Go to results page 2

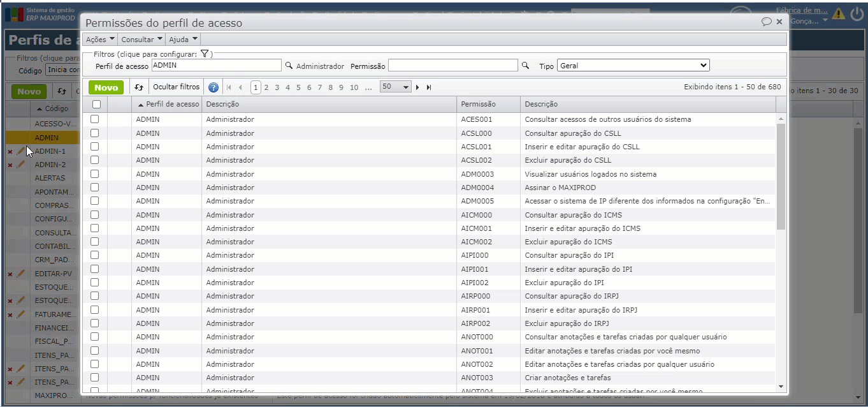coord(266,87)
